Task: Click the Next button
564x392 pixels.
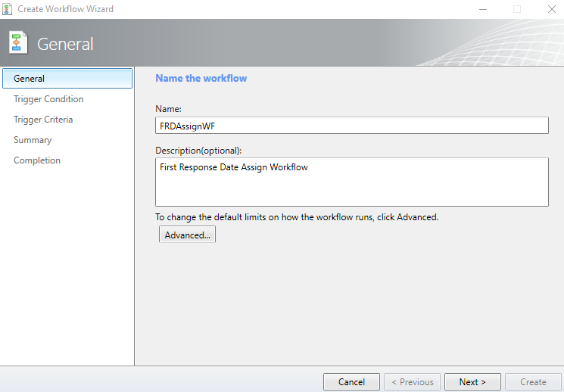Action: pos(472,382)
